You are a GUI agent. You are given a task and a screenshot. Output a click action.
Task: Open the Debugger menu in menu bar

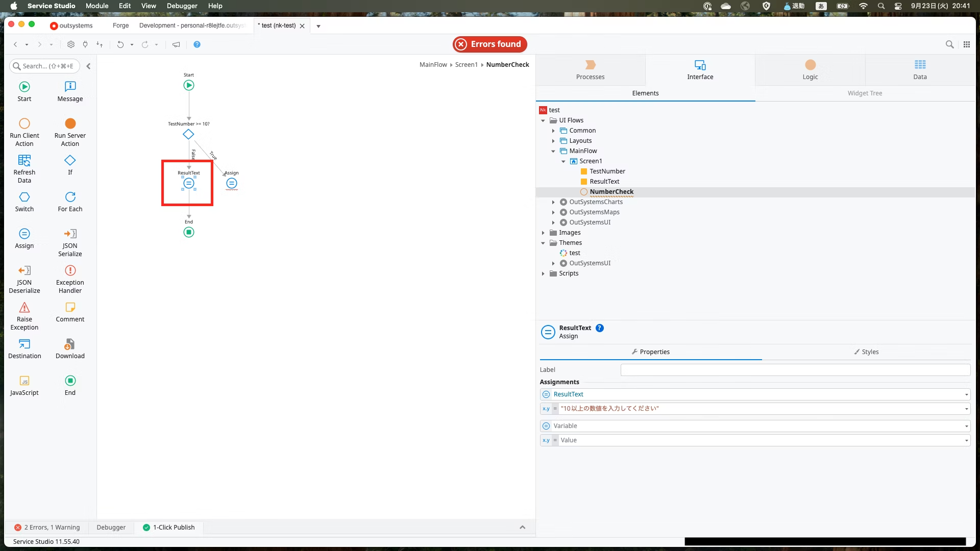click(x=182, y=6)
